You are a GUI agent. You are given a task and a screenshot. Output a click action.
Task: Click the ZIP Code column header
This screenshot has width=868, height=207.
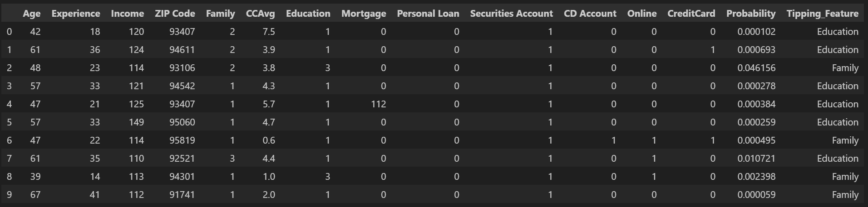tap(175, 14)
